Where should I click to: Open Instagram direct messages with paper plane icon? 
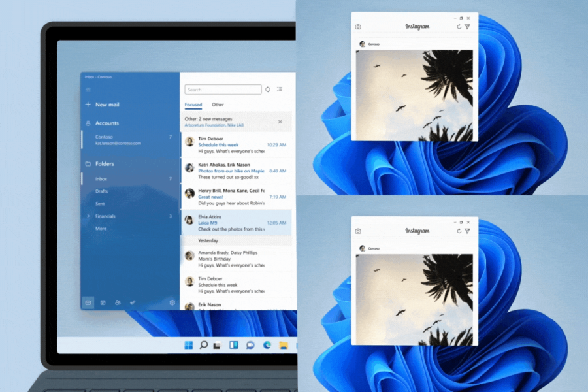coord(467,26)
